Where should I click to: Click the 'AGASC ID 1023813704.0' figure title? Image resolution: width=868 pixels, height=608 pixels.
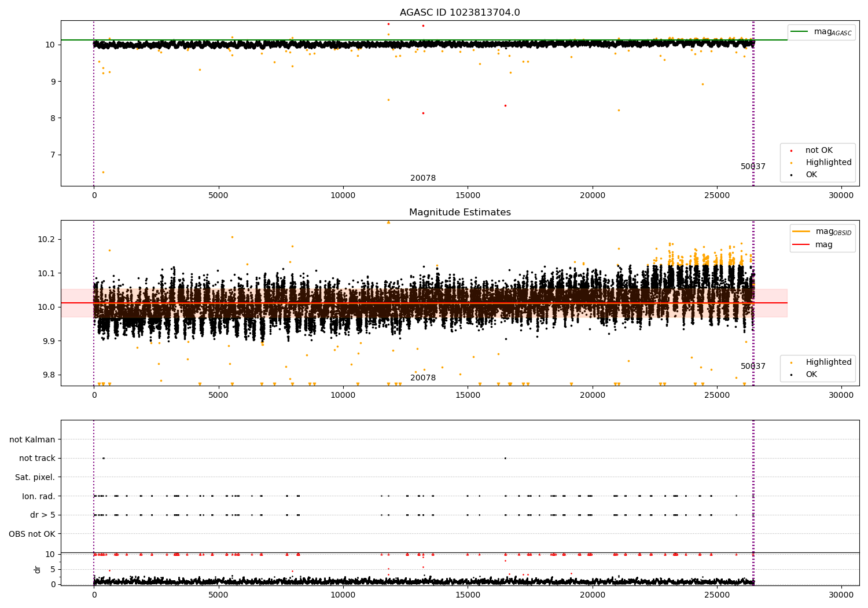(459, 13)
